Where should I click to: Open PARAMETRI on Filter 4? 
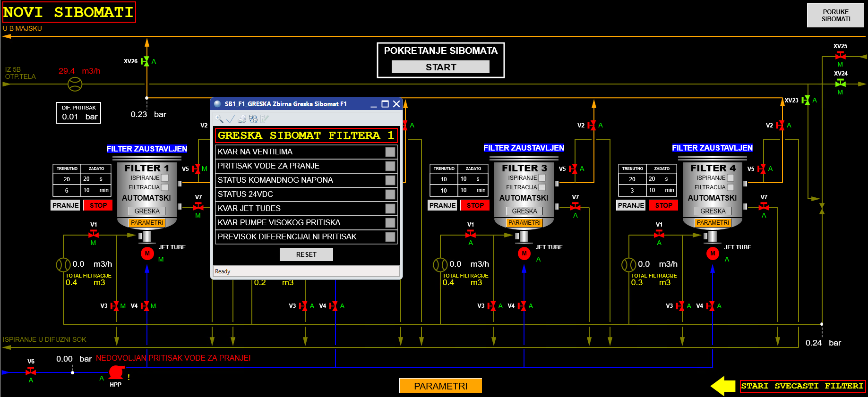(713, 222)
